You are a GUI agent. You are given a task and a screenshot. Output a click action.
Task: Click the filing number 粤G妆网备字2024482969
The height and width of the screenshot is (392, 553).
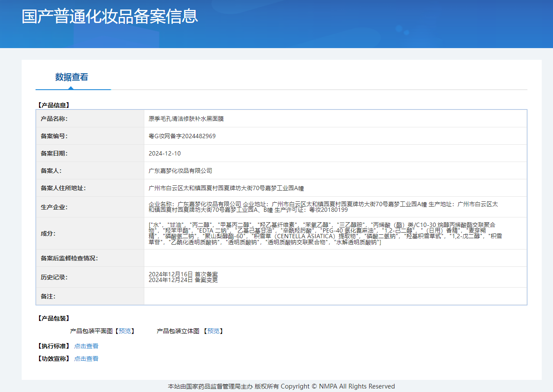182,136
